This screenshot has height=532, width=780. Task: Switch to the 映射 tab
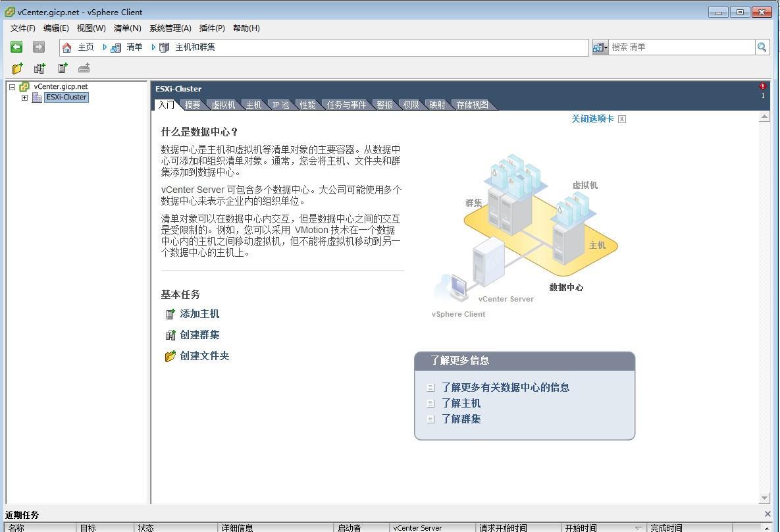tap(437, 105)
